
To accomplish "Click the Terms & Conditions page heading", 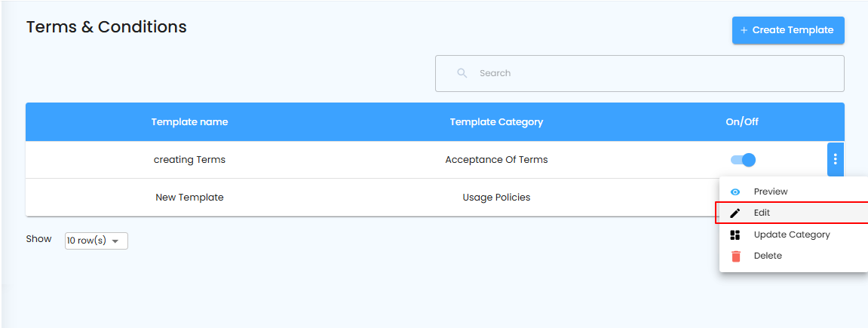I will (x=106, y=27).
